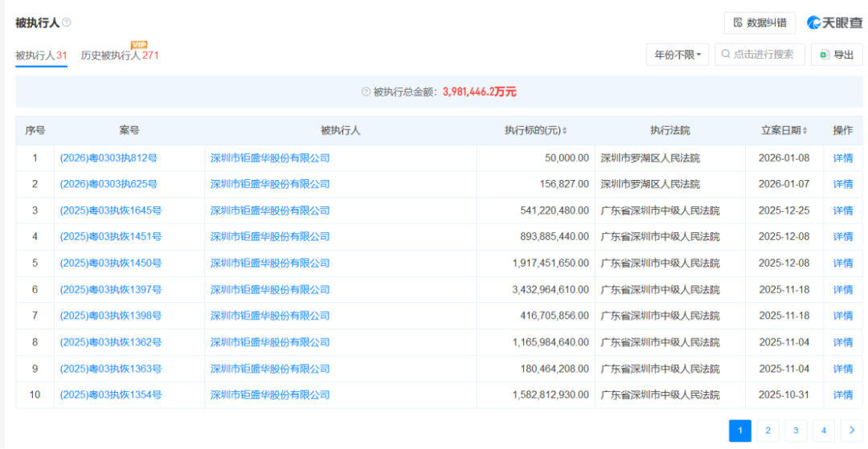Image resolution: width=868 pixels, height=449 pixels.
Task: Open case (2025)粤03执恢1645号 link
Action: pos(111,210)
